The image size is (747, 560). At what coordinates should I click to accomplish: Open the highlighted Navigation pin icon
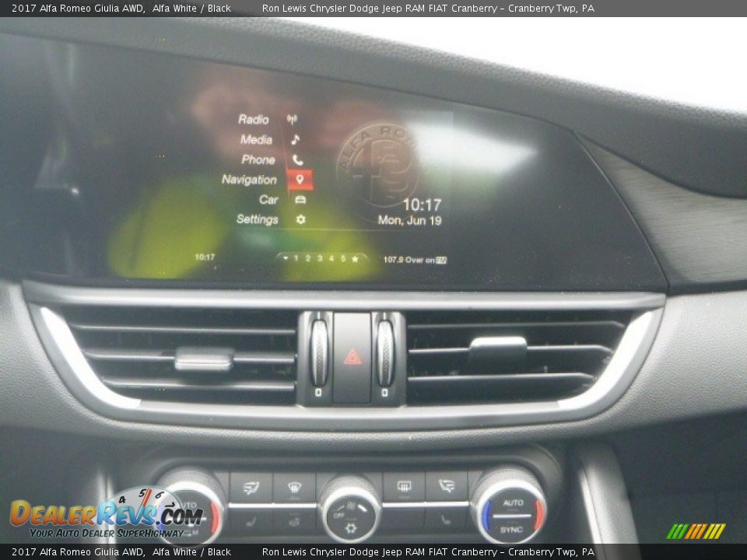tap(300, 180)
